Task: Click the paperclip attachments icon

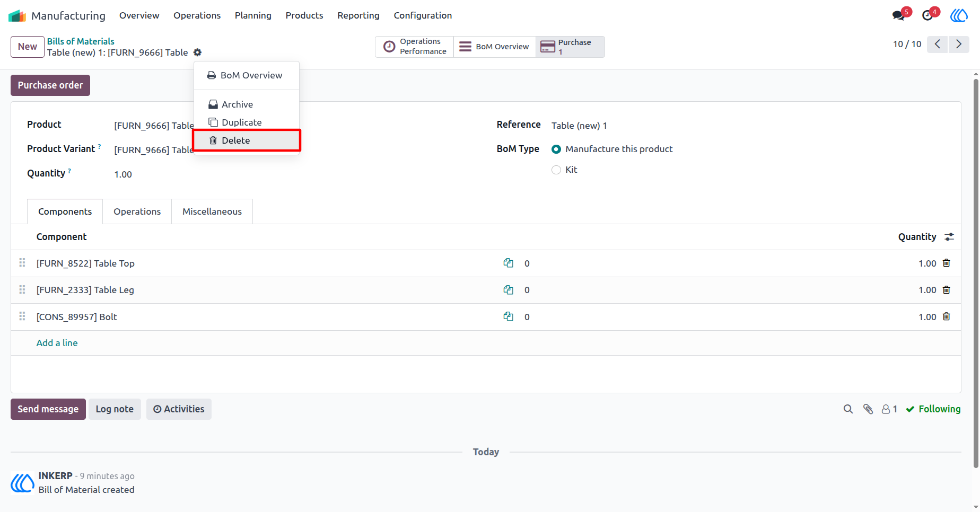Action: coord(868,409)
